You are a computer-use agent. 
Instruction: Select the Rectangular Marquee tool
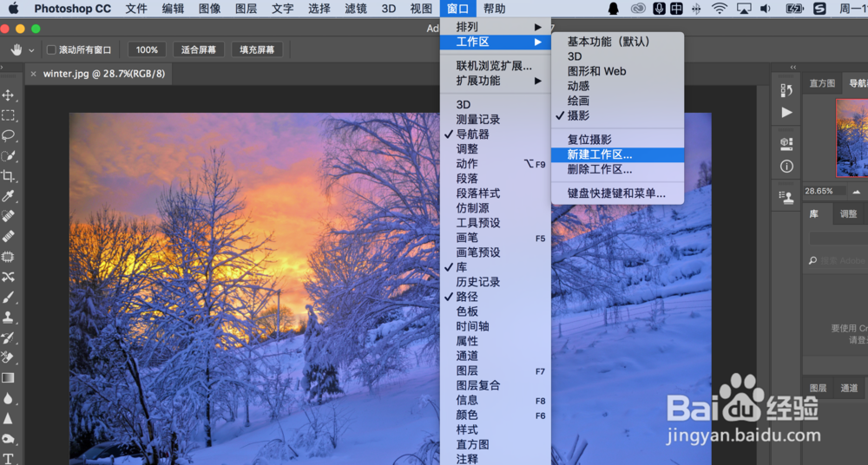point(8,115)
